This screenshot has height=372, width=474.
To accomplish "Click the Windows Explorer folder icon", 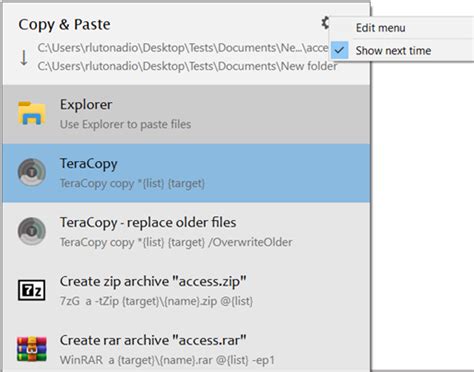I will click(32, 114).
